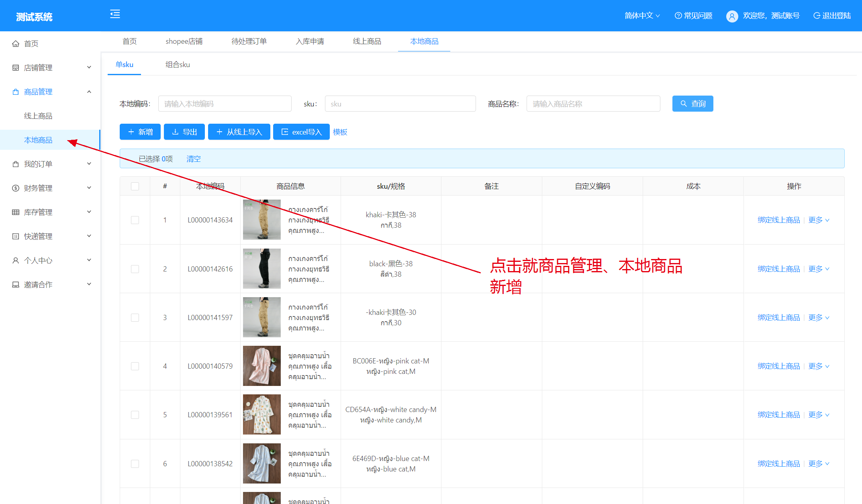Image resolution: width=862 pixels, height=504 pixels.
Task: Toggle the select-all checkbox in the table header
Action: point(135,186)
